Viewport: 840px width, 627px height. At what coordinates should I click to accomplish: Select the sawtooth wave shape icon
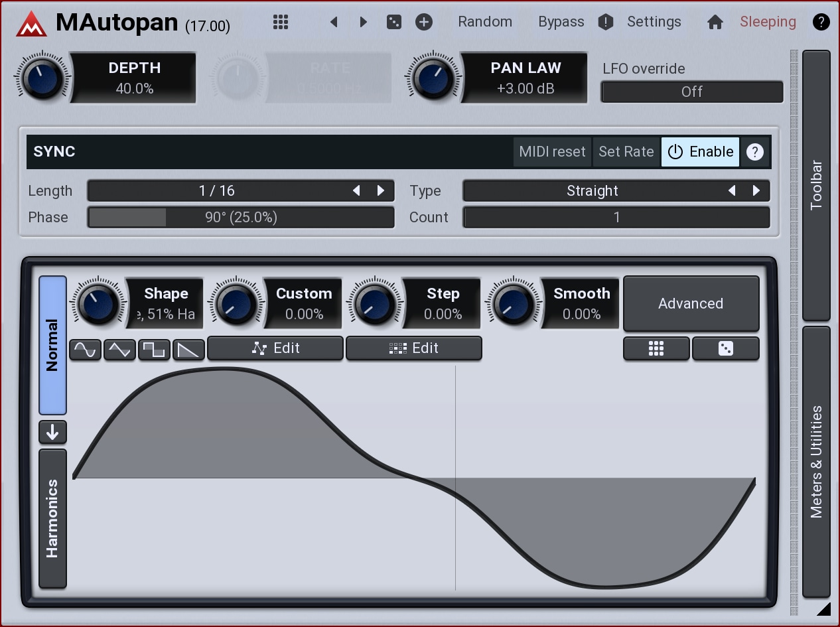tap(188, 349)
